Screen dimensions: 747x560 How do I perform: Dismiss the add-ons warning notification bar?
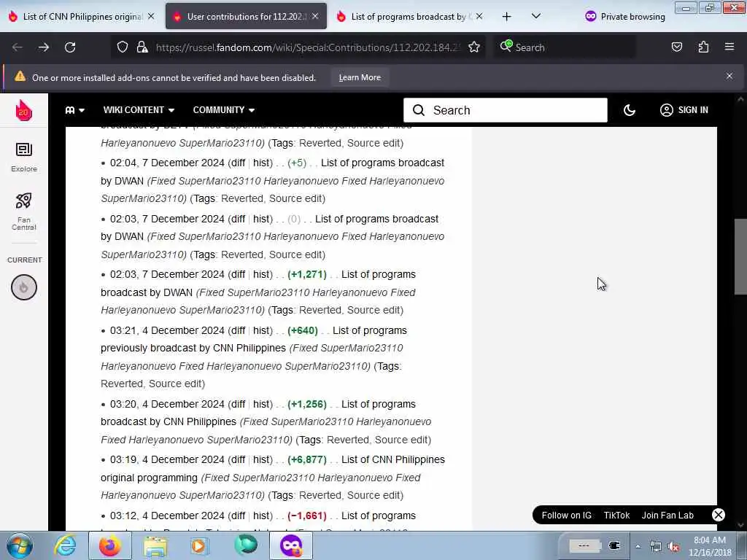729,76
